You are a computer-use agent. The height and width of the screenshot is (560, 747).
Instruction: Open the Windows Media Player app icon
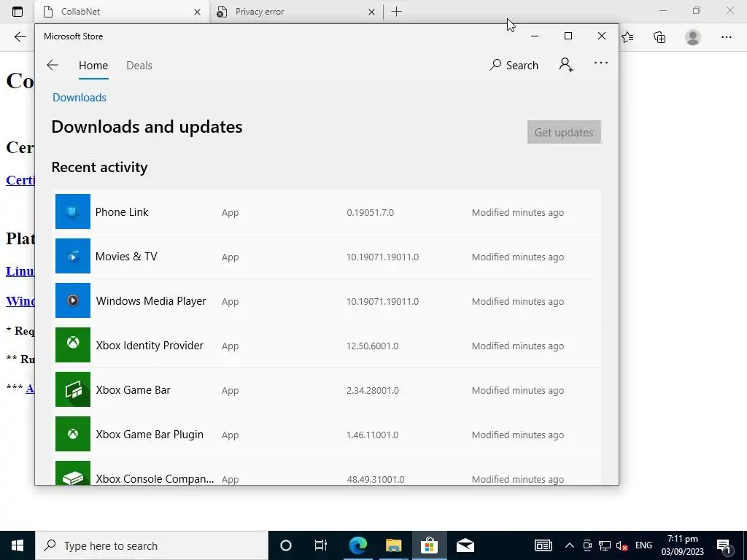(x=73, y=300)
